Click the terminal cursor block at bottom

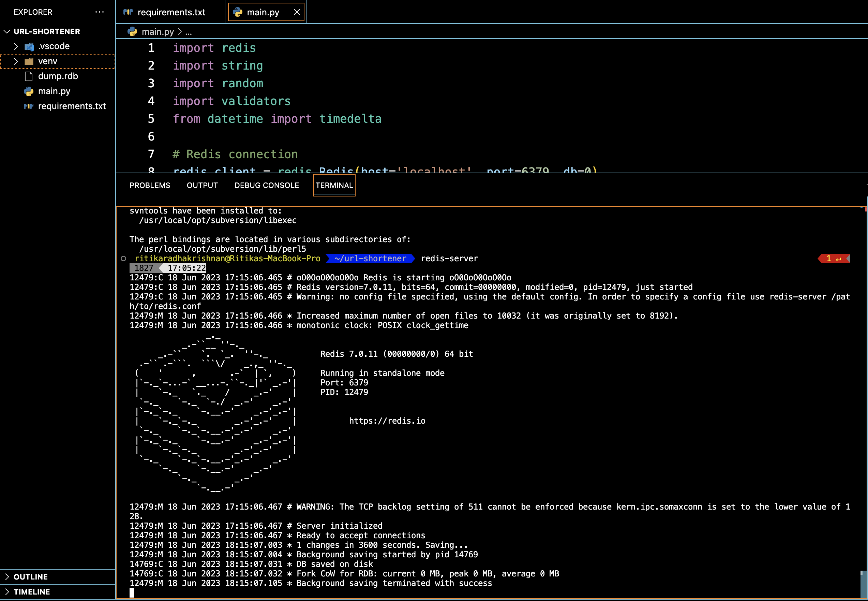132,593
